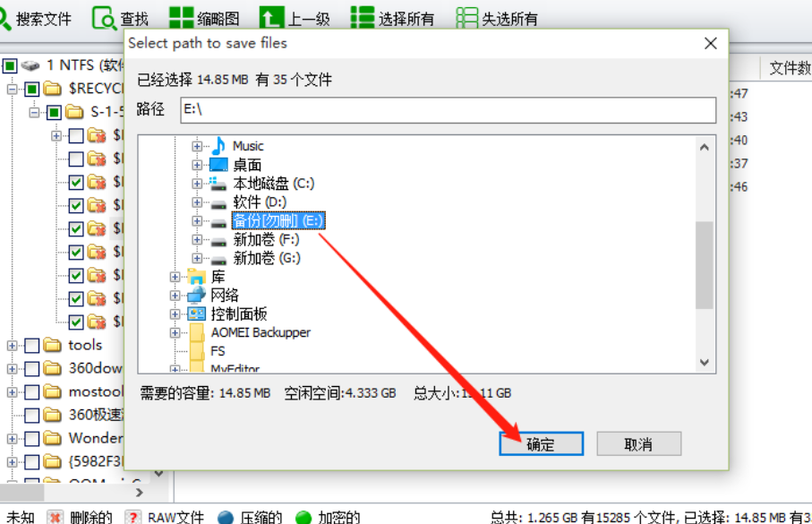Click the 搜索文件 search toolbar icon
This screenshot has width=812, height=524.
tap(4, 18)
